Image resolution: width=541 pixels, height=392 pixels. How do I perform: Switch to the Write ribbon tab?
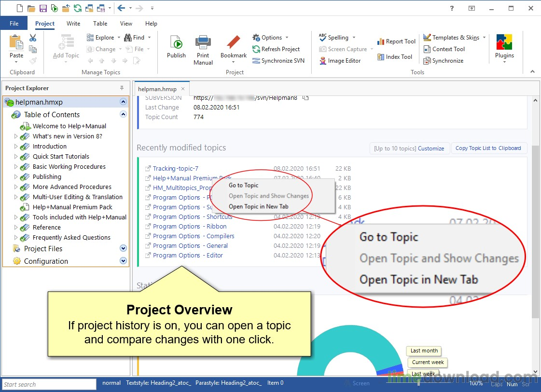click(73, 24)
